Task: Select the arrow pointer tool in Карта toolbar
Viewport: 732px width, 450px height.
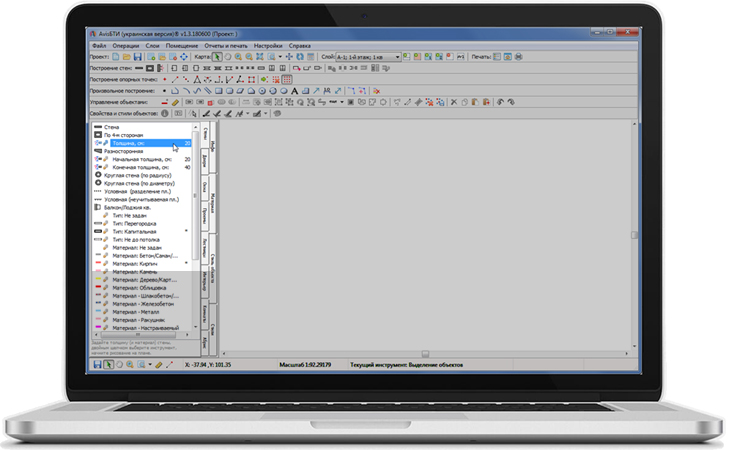Action: (216, 58)
